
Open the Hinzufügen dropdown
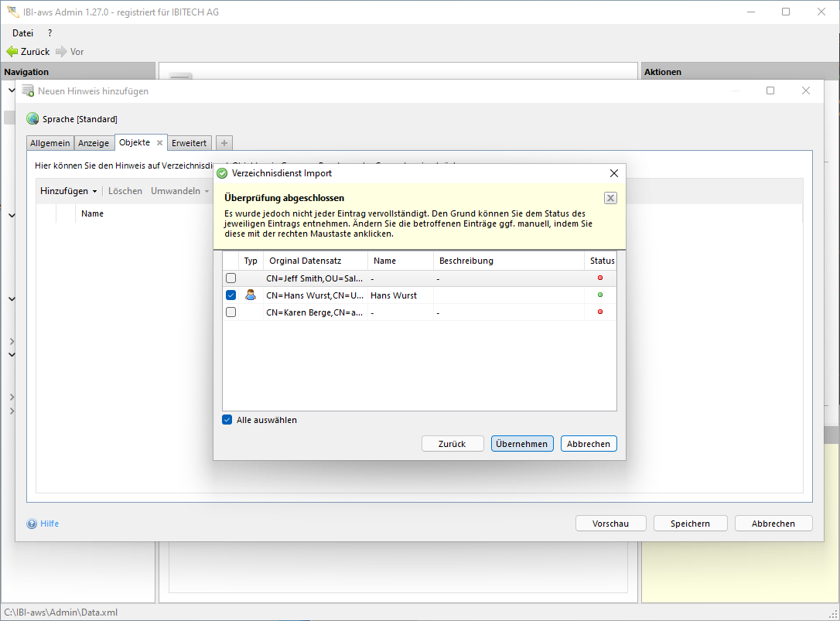[x=68, y=191]
